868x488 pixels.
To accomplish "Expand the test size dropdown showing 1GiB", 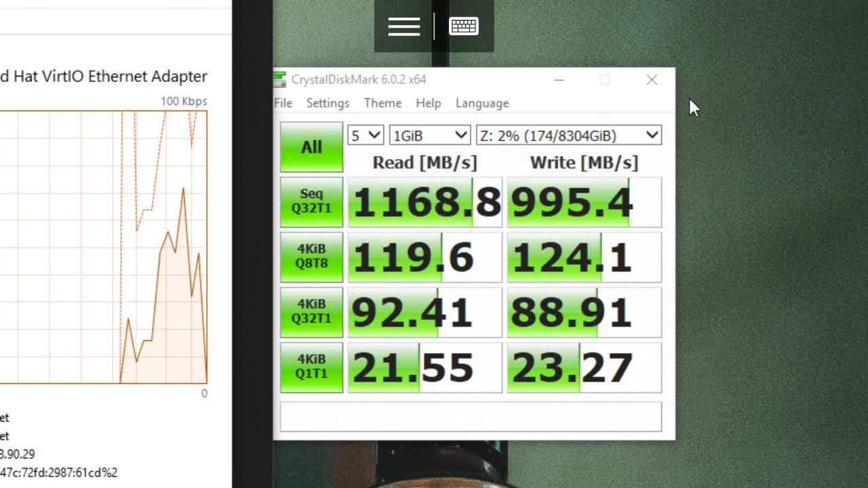I will point(430,136).
